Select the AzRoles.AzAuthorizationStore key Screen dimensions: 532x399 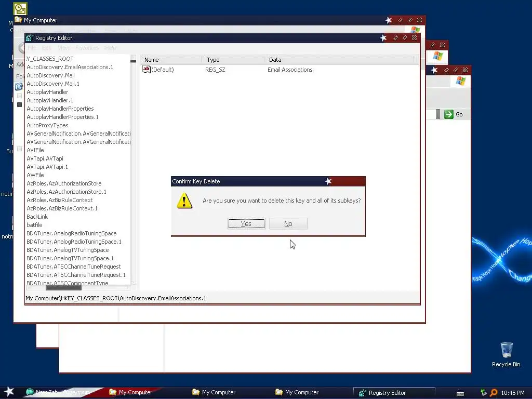click(x=64, y=183)
